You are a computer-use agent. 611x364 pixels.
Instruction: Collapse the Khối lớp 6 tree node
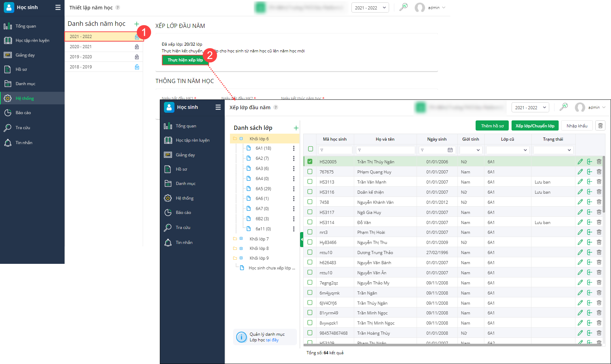coord(241,139)
